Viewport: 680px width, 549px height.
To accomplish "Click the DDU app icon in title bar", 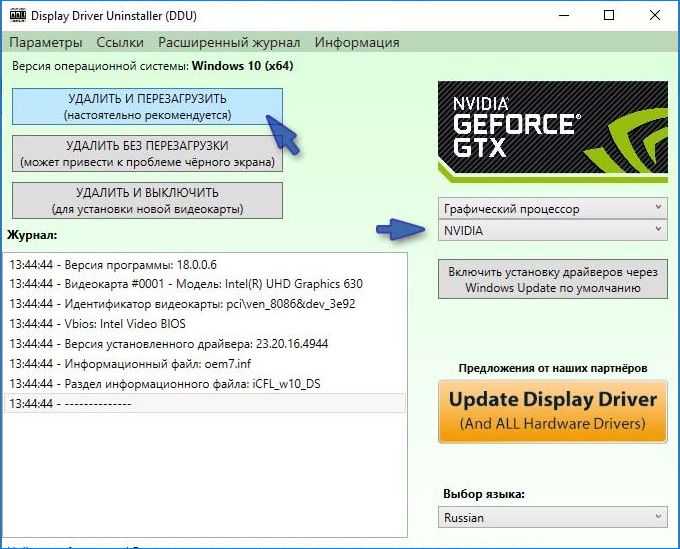I will click(18, 15).
